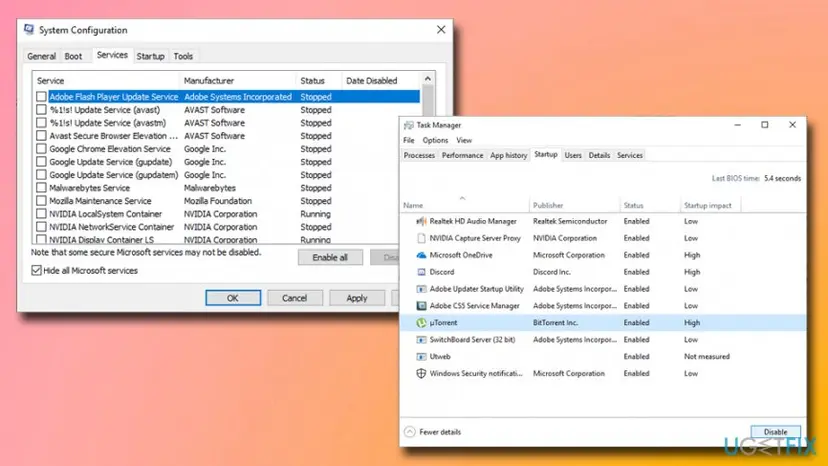Open Startup tab in System Configuration
This screenshot has width=828, height=466.
[x=150, y=56]
